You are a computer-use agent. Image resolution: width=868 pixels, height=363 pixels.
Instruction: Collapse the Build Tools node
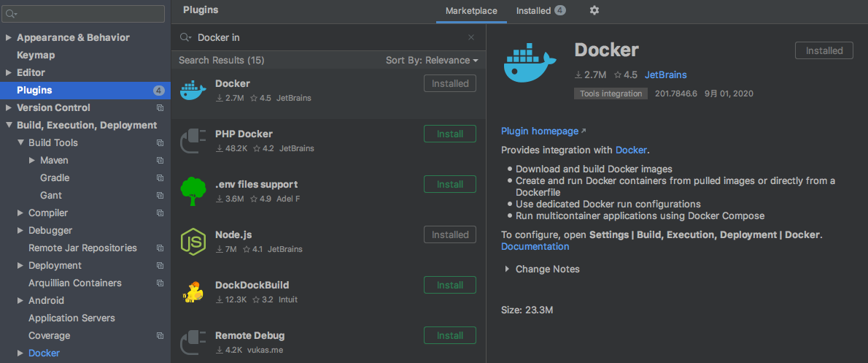pyautogui.click(x=20, y=142)
